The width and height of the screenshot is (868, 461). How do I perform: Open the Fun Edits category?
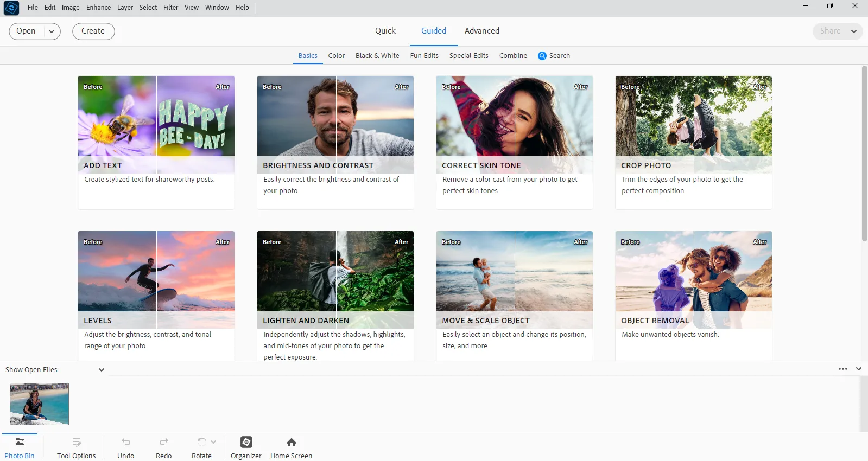point(425,56)
